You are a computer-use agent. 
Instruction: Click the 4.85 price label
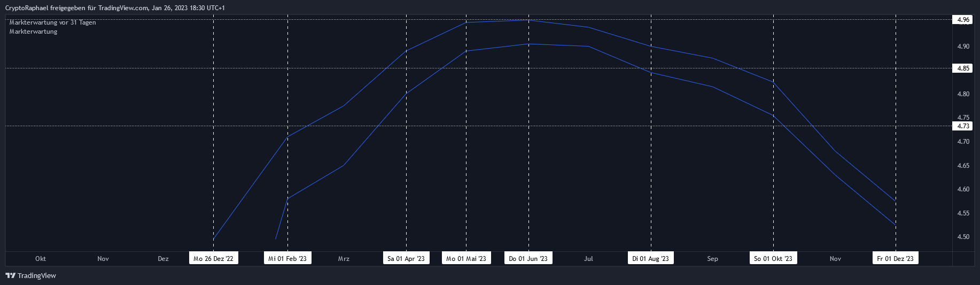tap(963, 68)
